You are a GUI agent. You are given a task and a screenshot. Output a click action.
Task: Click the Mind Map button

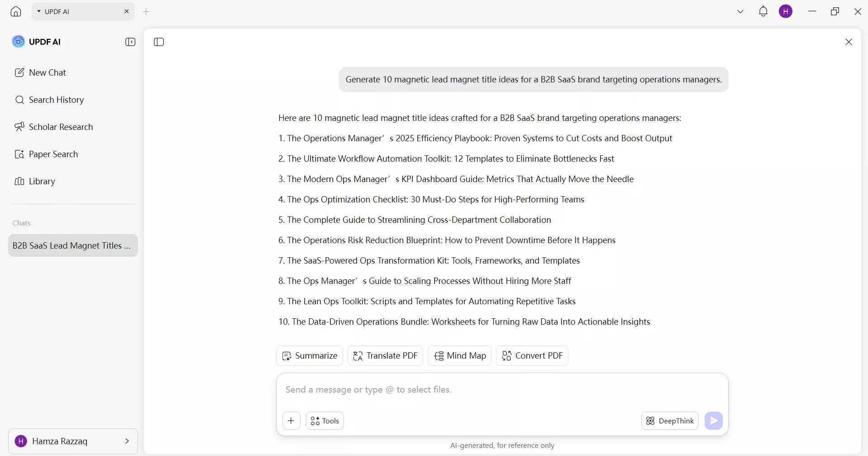(459, 356)
